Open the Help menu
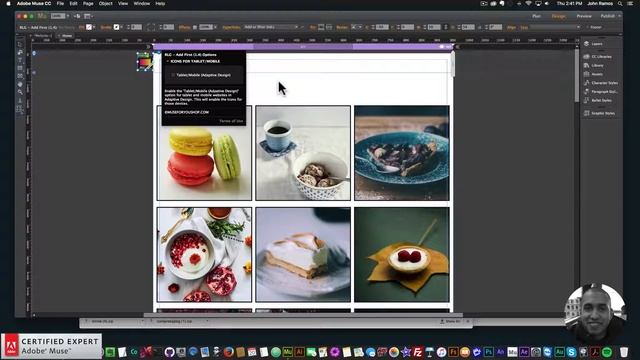 (x=160, y=3)
